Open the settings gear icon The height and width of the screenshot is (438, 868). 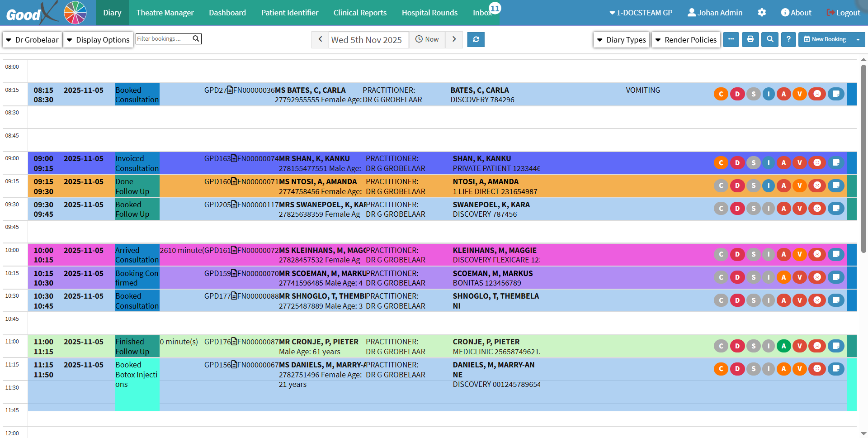762,13
